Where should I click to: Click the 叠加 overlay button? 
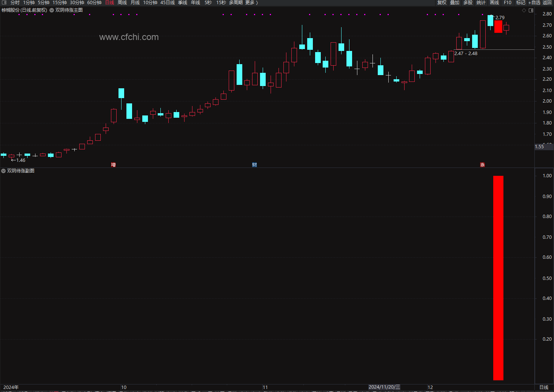click(455, 3)
